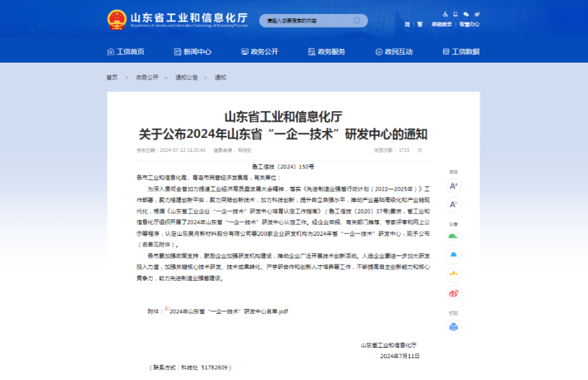Click the document number 鲁工信技〔2024〕150号
The height and width of the screenshot is (380, 588).
283,167
